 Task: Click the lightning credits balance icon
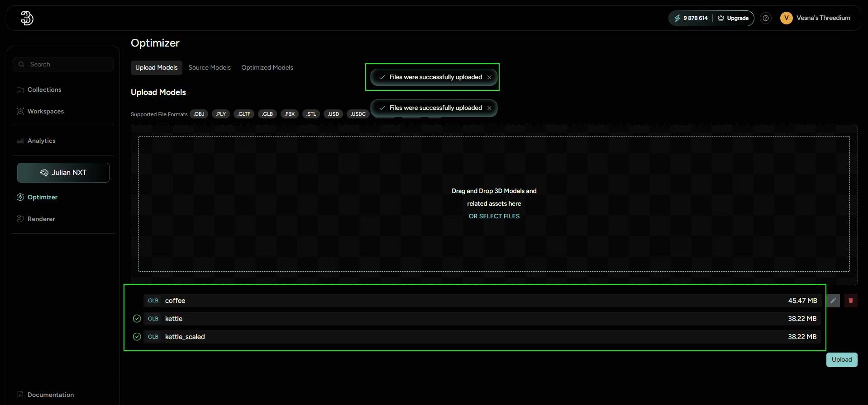coord(677,18)
